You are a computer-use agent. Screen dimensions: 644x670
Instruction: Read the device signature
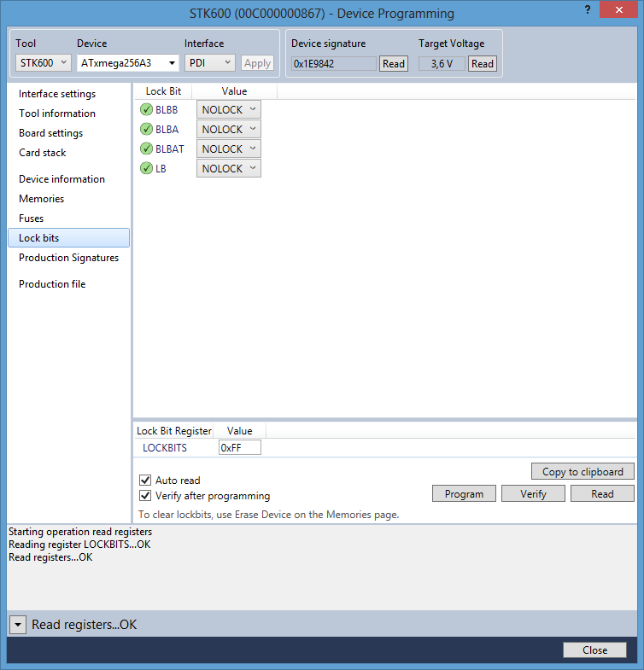[394, 64]
